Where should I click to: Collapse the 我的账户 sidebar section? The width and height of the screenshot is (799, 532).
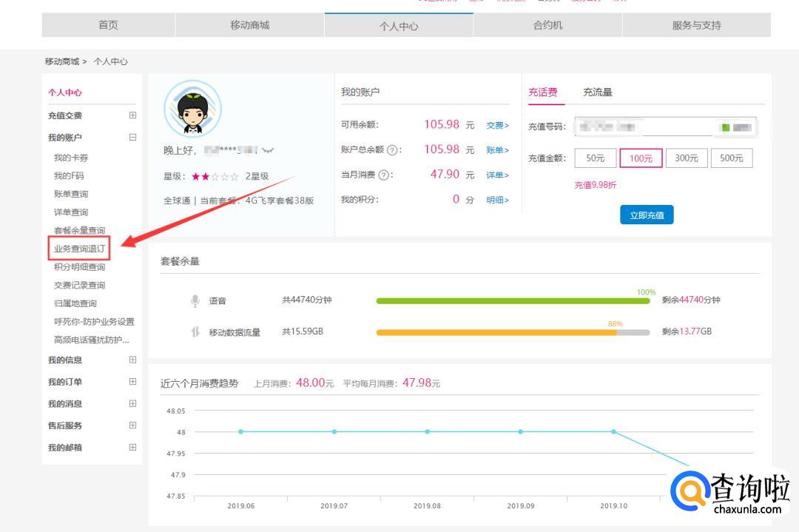tap(132, 137)
